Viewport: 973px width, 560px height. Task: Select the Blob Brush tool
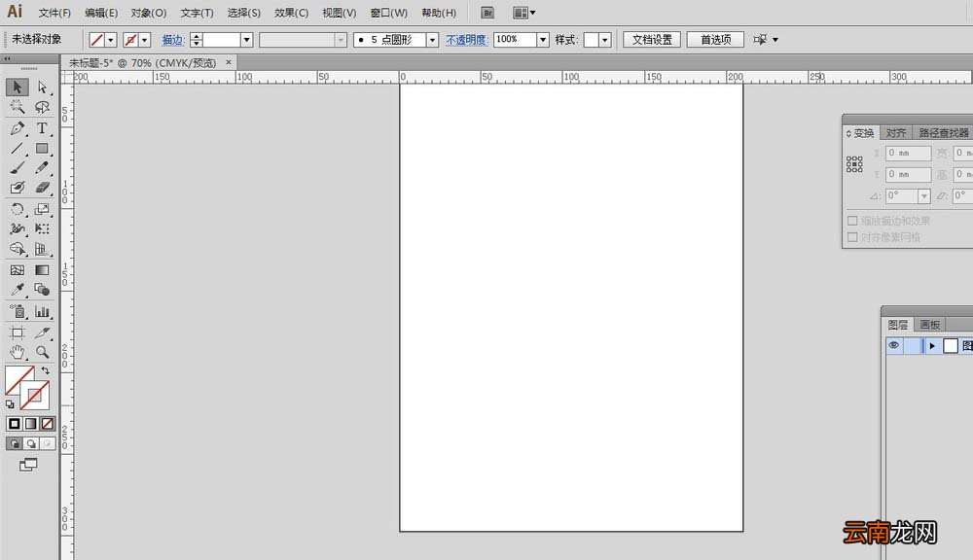[18, 188]
